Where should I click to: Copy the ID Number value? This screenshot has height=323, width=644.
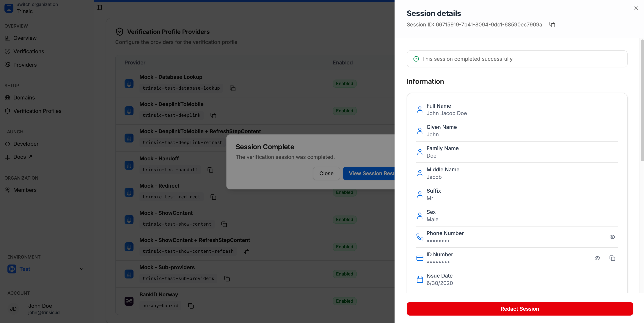pyautogui.click(x=612, y=258)
